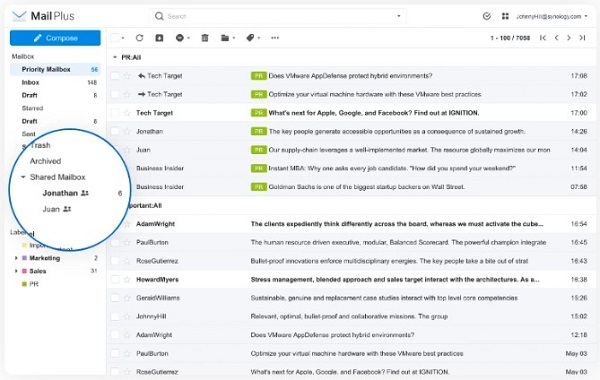This screenshot has height=380, width=600.
Task: Click the select-all checkbox in toolbar
Action: pyautogui.click(x=115, y=38)
